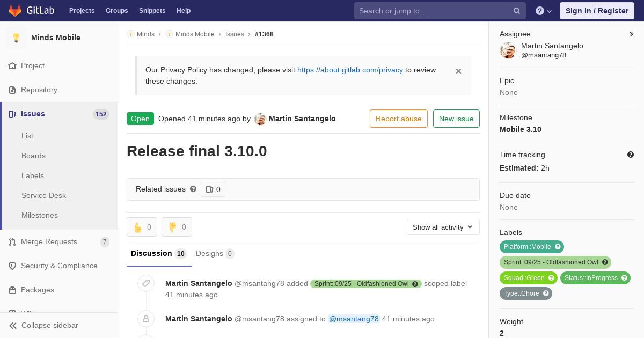Click help icon on Sprint label in sidebar

(605, 262)
